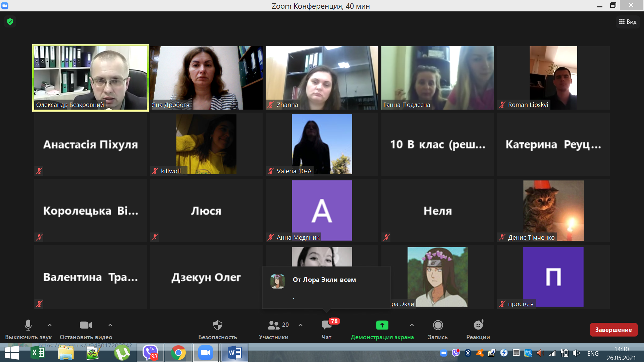The image size is (644, 362).
Task: Click ENG language indicator in tray
Action: click(x=593, y=353)
